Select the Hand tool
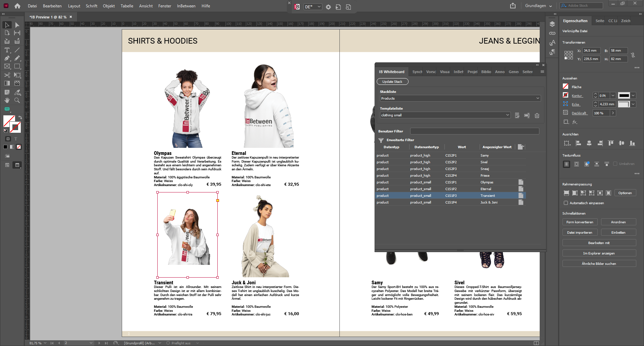644x346 pixels. tap(6, 100)
